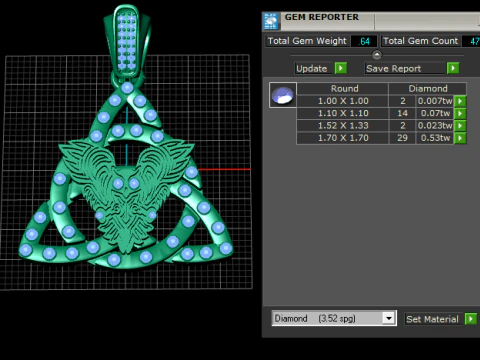Select the 1.10 X 1.10 size cell
The width and height of the screenshot is (480, 360).
click(x=343, y=113)
